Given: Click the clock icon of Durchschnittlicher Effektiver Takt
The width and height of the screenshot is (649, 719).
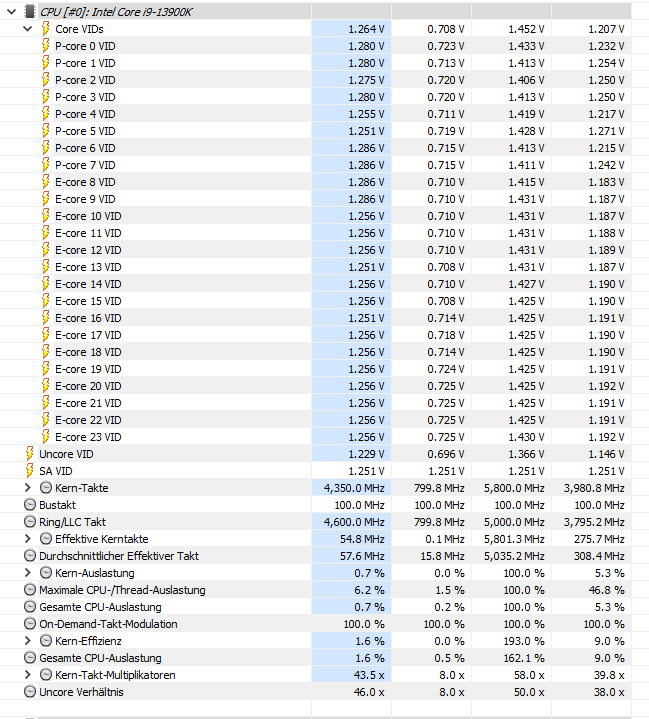Looking at the screenshot, I should click(30, 556).
